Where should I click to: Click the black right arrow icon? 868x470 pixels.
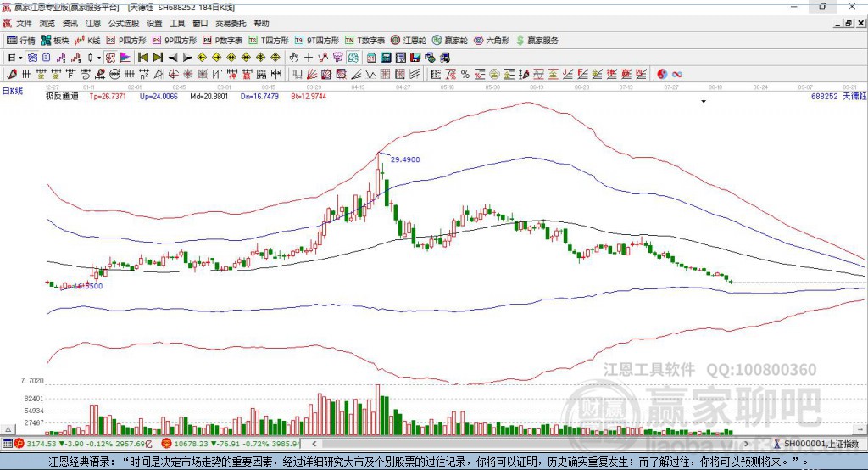[x=187, y=58]
